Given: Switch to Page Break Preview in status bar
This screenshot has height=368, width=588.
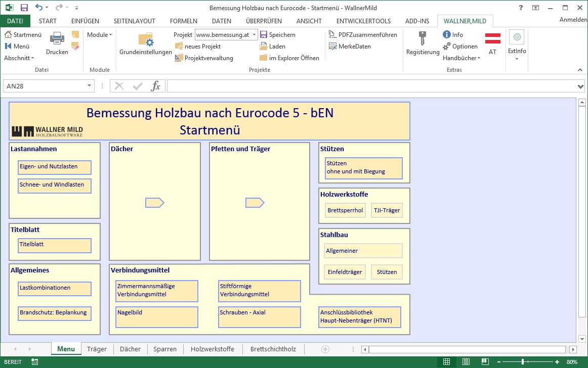Looking at the screenshot, I should pos(485,362).
